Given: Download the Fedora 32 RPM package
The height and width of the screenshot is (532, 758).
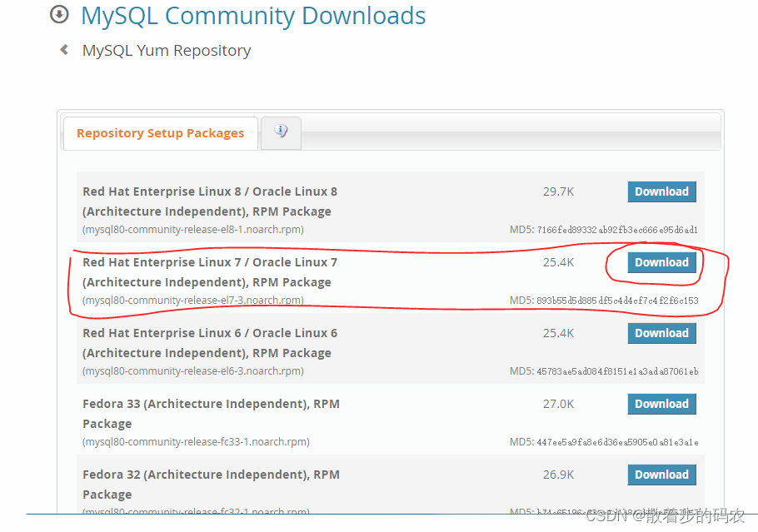Looking at the screenshot, I should pyautogui.click(x=661, y=474).
